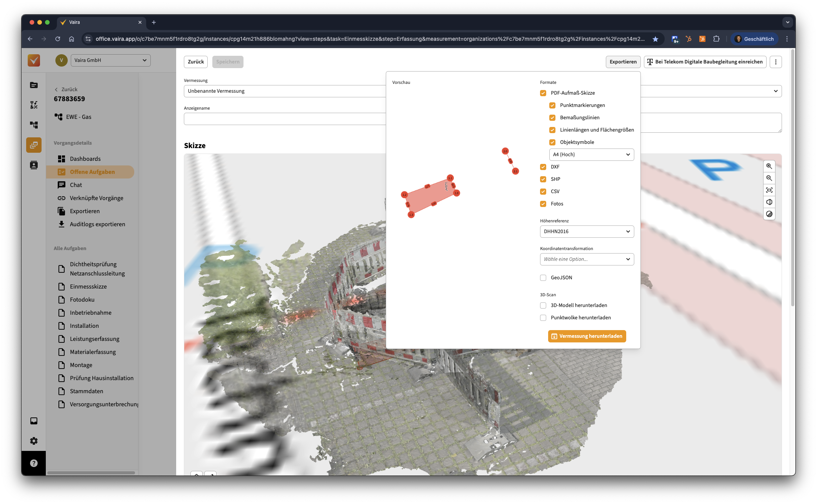This screenshot has height=504, width=817.
Task: Open the Chat menu item
Action: click(76, 185)
